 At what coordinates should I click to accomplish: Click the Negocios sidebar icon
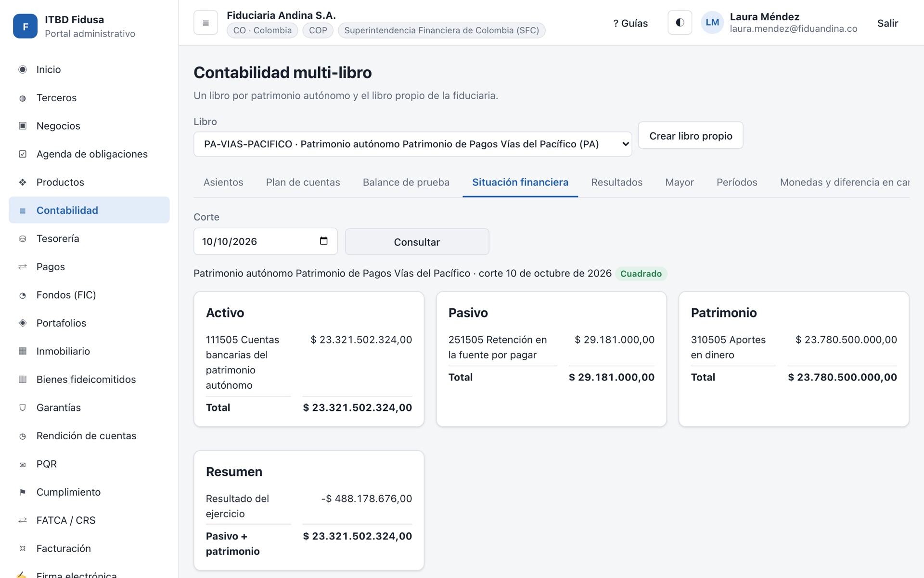(23, 126)
